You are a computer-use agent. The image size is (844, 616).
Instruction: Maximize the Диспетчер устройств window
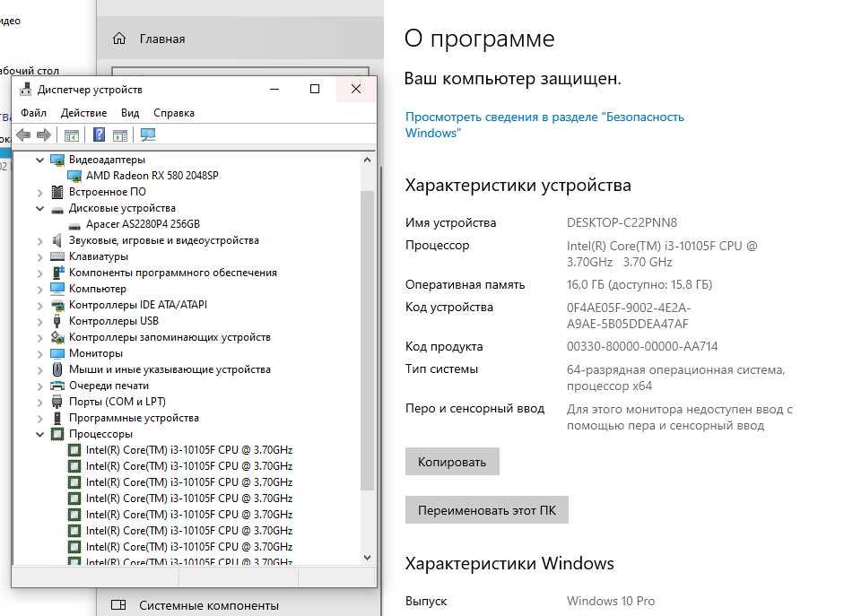(315, 89)
